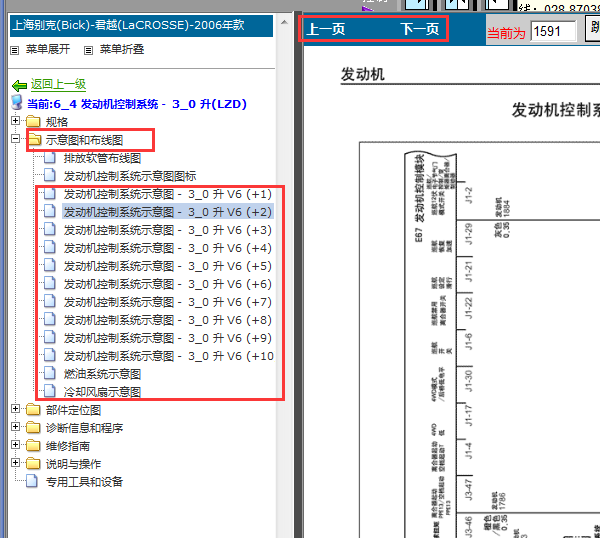Select the 部件定位图 folder icon
600x538 pixels.
(33, 409)
